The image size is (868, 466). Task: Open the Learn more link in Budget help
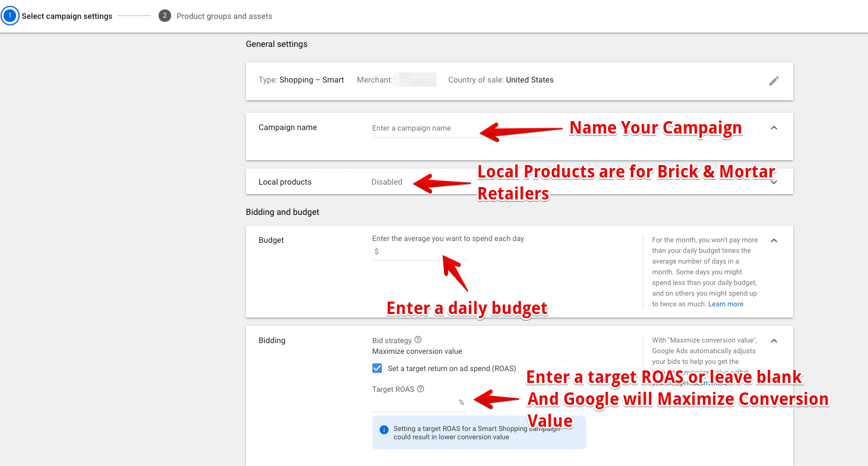(x=725, y=304)
